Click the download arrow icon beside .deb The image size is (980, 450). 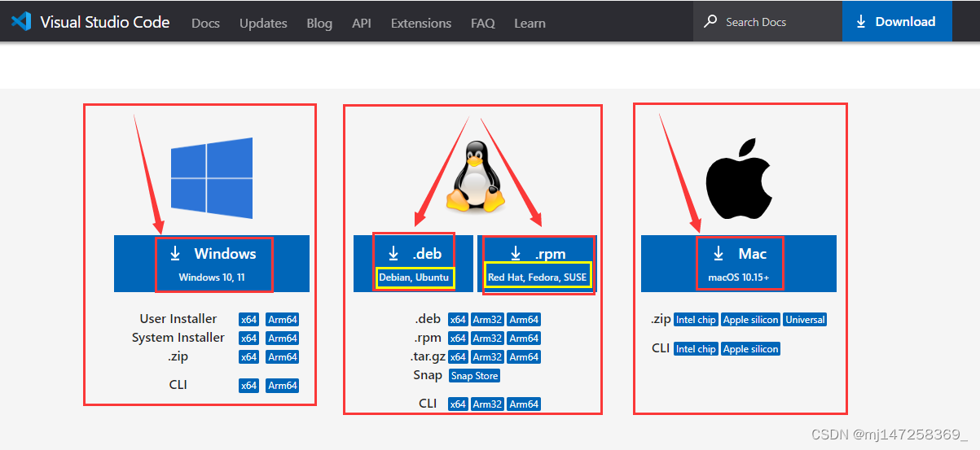pos(393,254)
